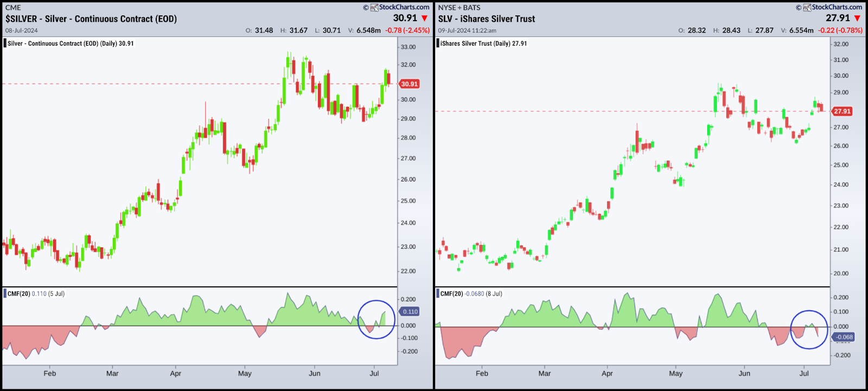This screenshot has width=868, height=391.
Task: Click the blue circle annotation on the SLV CMF panel
Action: pyautogui.click(x=809, y=312)
